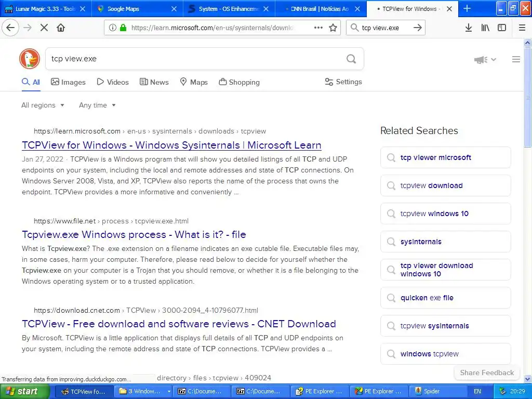Viewport: 532px width, 399px height.
Task: Click the magnifier in browser search box
Action: 354,28
